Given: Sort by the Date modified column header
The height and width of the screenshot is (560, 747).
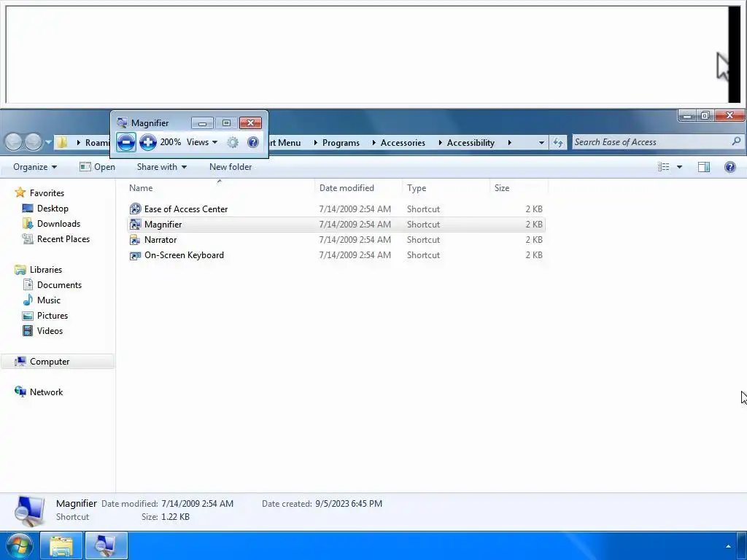Looking at the screenshot, I should (x=358, y=187).
